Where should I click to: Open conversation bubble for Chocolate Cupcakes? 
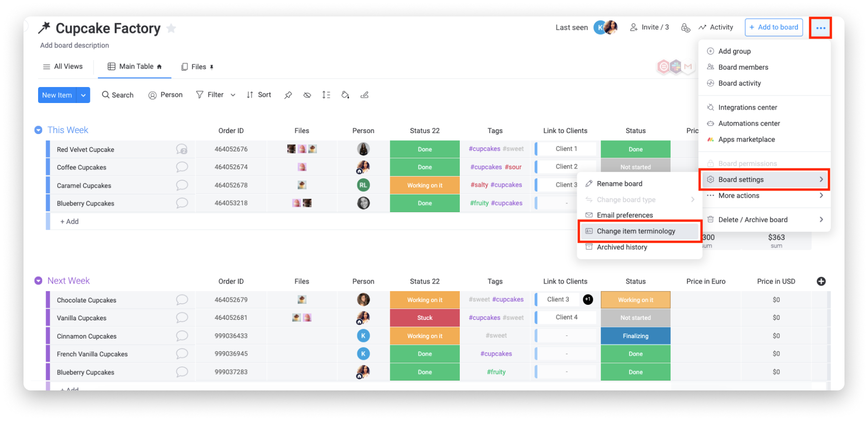(182, 300)
